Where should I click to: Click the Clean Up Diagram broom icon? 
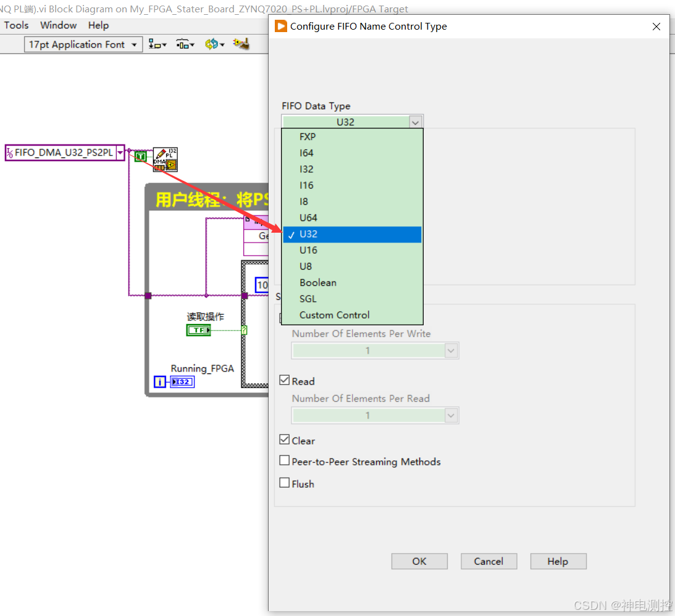(241, 43)
